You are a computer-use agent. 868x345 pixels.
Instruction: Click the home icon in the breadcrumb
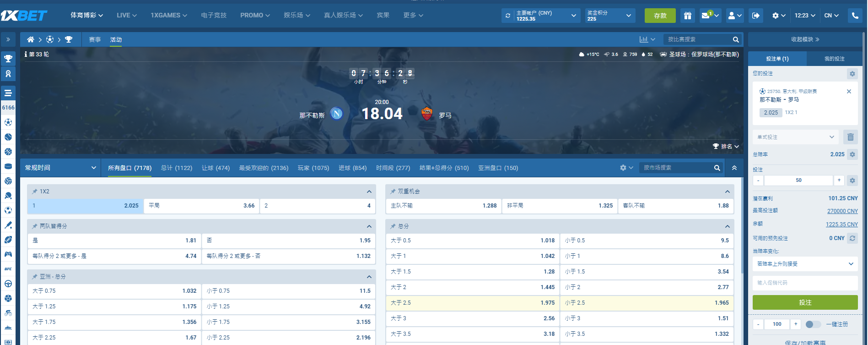point(31,39)
